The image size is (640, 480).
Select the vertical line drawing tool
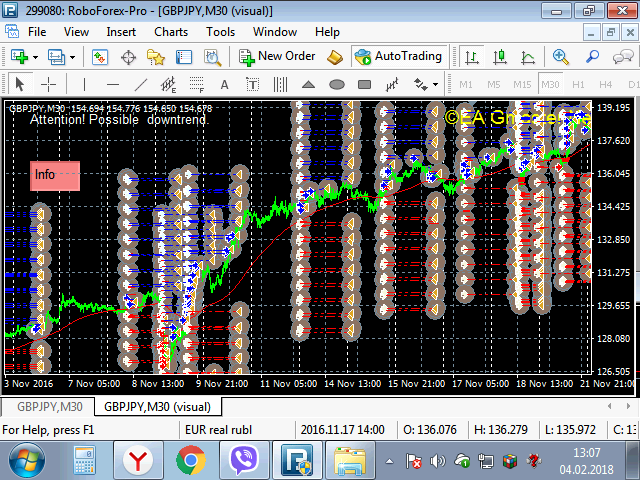[x=85, y=84]
